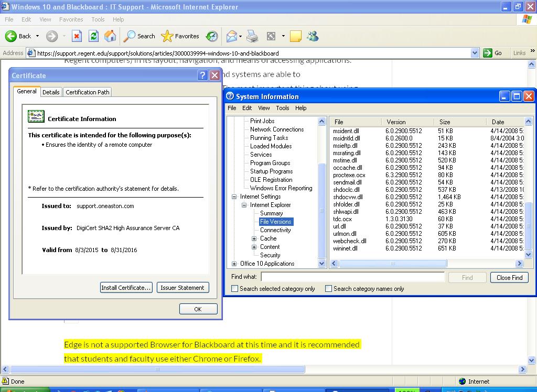Open the Search magnifier in the IE toolbar
Viewport: 537px width, 392px height.
129,36
